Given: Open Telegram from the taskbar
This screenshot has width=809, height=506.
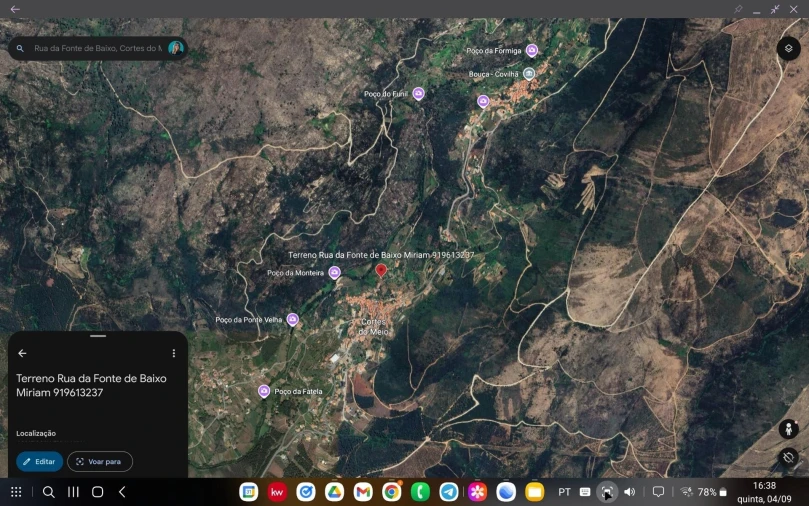Looking at the screenshot, I should click(x=449, y=492).
